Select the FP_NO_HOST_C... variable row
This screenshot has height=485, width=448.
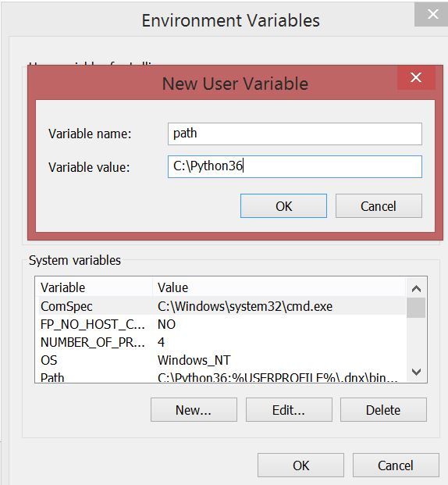point(220,324)
